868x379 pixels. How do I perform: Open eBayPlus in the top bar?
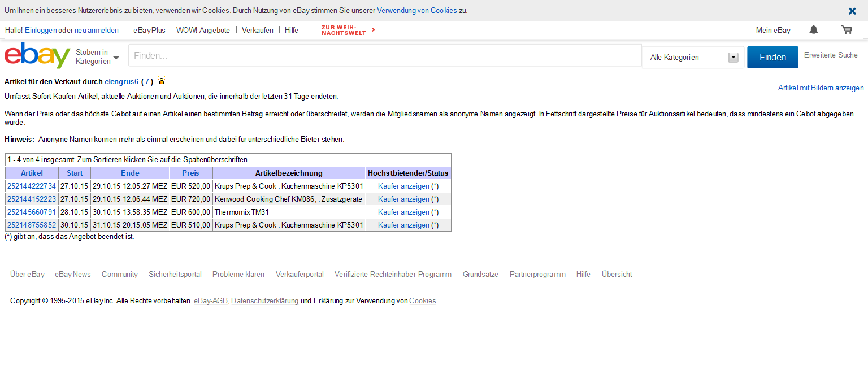(x=149, y=31)
